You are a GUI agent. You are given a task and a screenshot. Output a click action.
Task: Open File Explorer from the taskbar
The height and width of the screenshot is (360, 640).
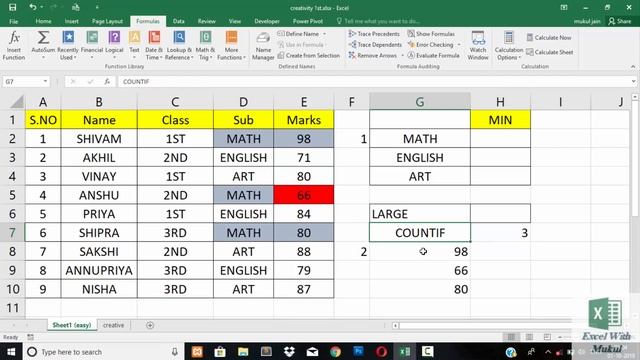tap(243, 351)
